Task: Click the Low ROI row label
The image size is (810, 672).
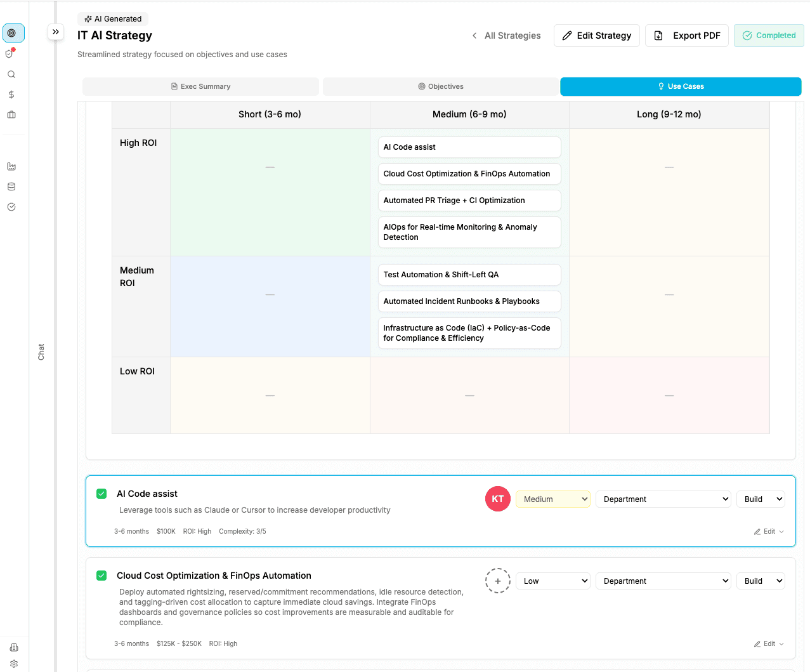Action: tap(137, 371)
